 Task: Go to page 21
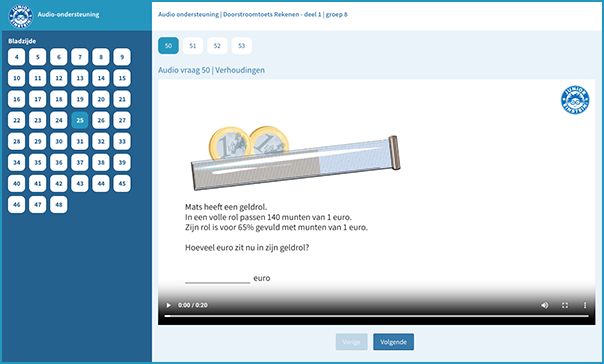(x=122, y=99)
